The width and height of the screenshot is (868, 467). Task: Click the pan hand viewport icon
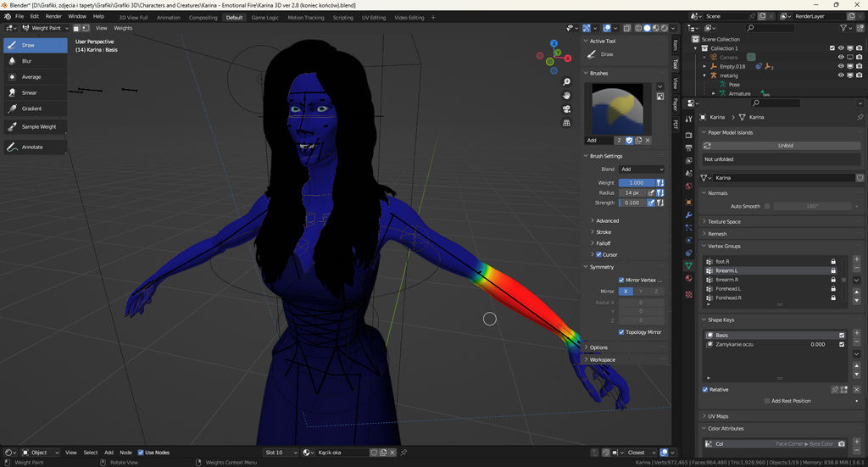coord(566,95)
